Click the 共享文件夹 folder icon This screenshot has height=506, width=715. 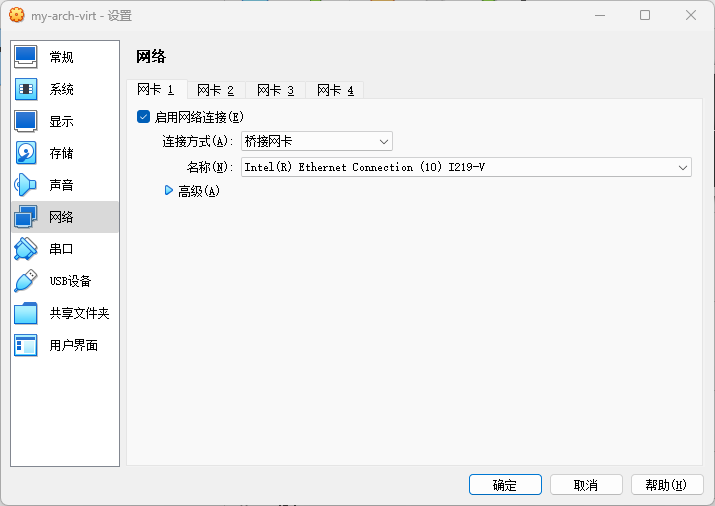click(x=26, y=313)
